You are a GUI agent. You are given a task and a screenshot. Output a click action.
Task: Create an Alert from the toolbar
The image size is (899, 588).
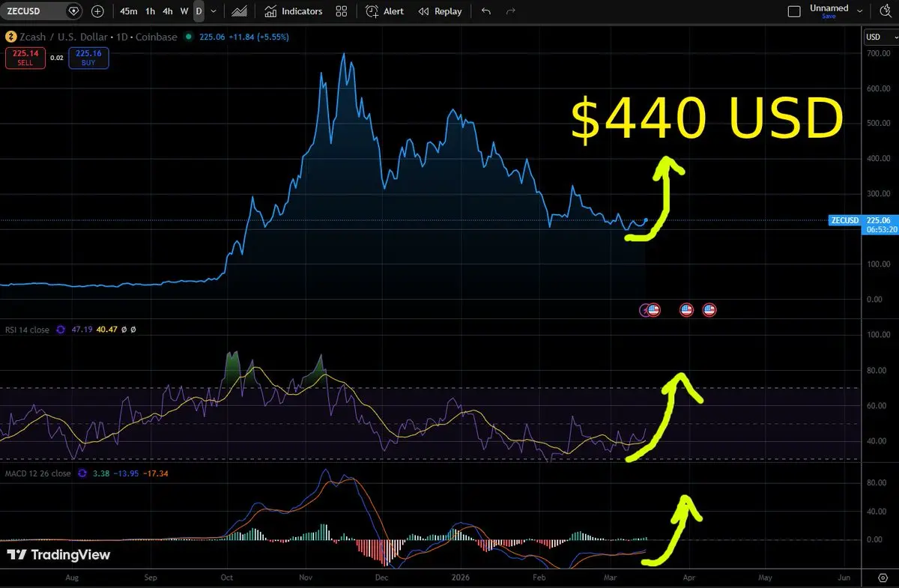click(385, 11)
